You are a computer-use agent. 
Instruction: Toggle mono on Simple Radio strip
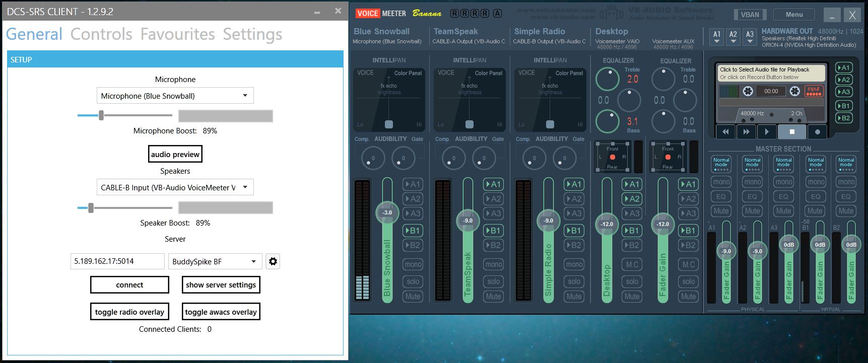click(574, 264)
